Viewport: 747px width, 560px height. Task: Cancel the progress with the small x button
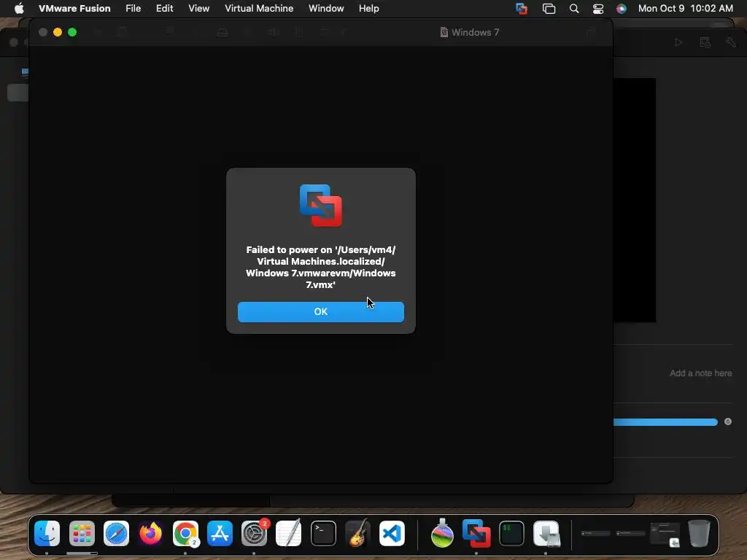[728, 421]
